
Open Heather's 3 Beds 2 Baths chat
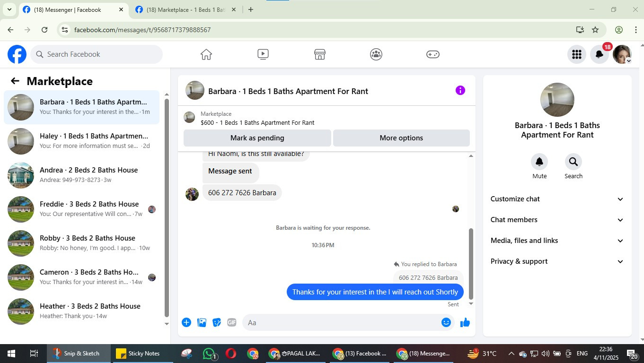(82, 311)
